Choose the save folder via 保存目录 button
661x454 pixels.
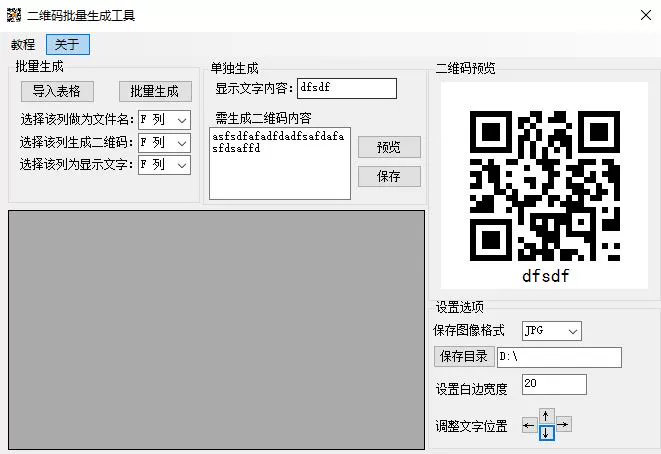tap(464, 357)
